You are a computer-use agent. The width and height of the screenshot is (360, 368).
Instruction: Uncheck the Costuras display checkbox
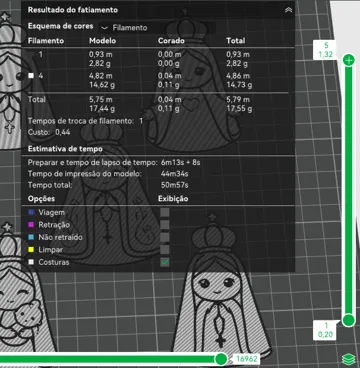click(x=165, y=262)
